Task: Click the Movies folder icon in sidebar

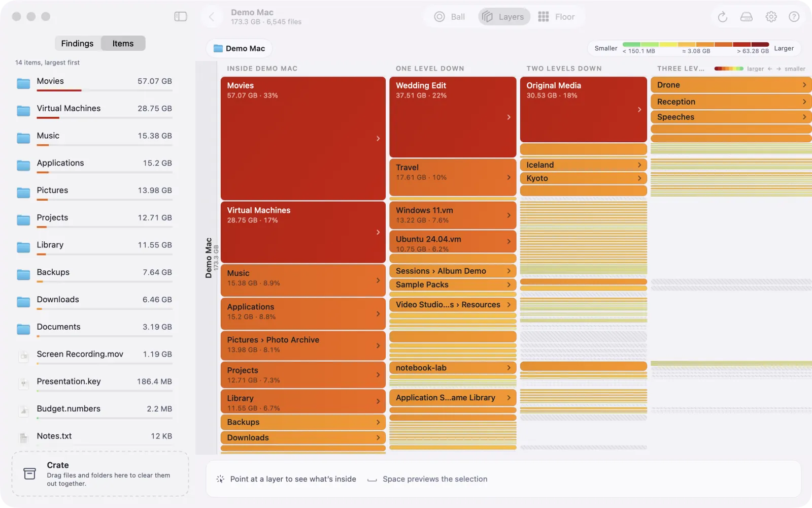Action: coord(23,83)
